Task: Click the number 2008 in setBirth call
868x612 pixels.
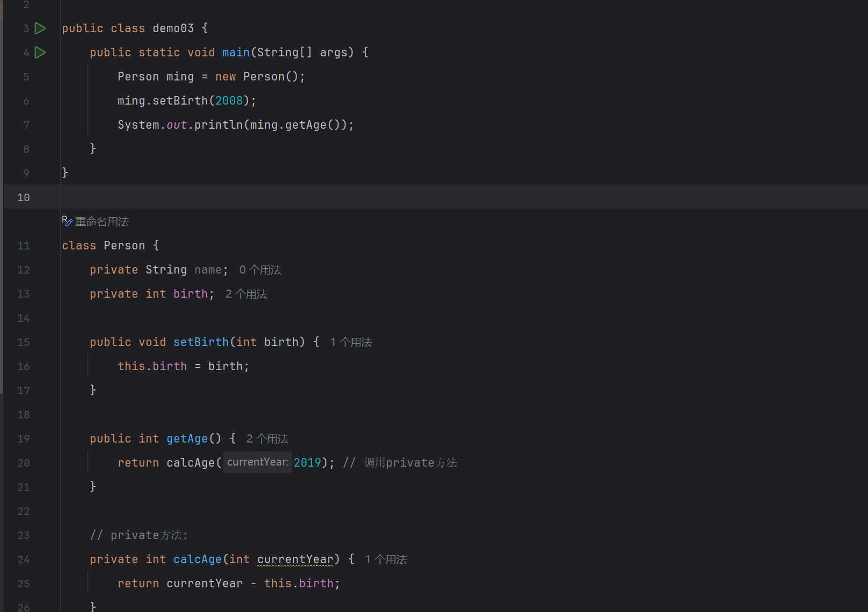Action: (229, 101)
